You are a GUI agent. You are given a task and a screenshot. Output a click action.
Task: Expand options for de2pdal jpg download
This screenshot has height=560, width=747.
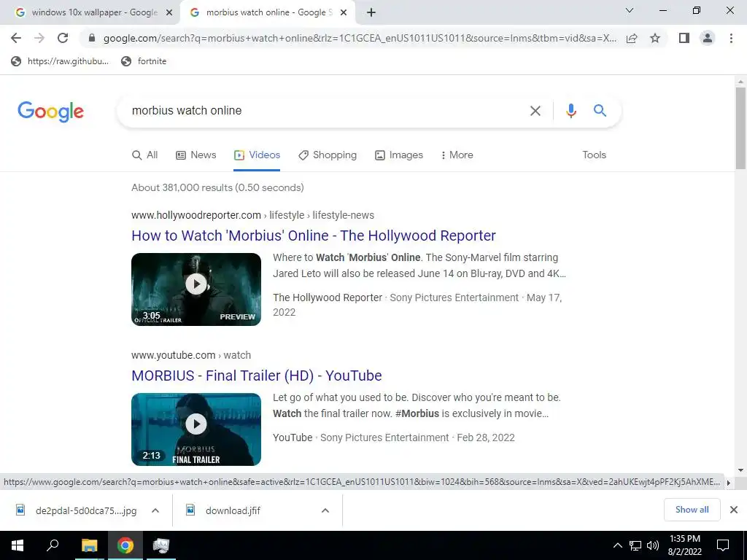pyautogui.click(x=155, y=510)
